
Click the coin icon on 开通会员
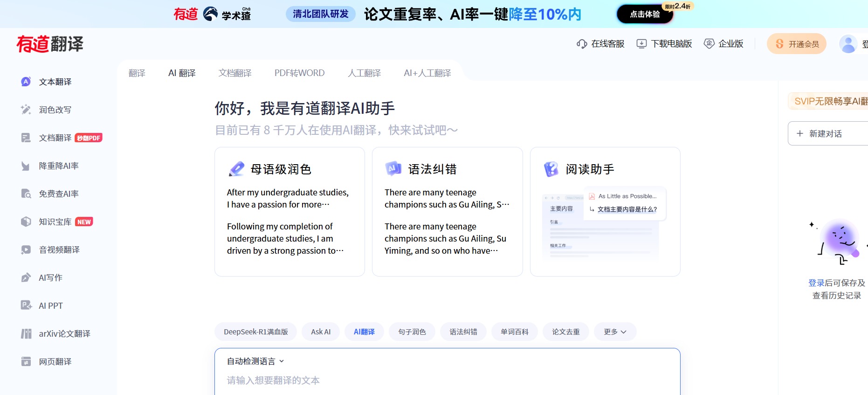click(x=779, y=44)
